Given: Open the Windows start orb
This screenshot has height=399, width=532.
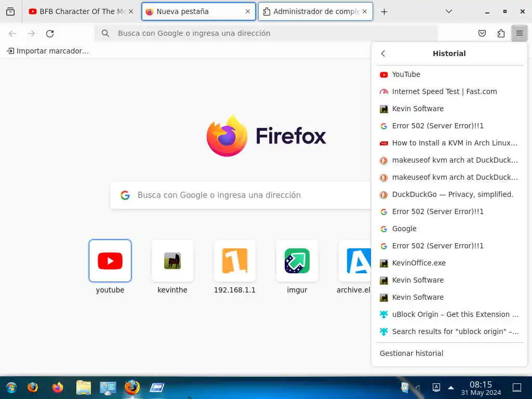Looking at the screenshot, I should (x=11, y=388).
